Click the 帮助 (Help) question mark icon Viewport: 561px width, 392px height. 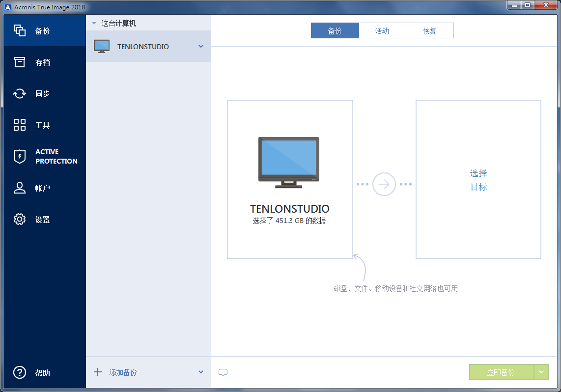(x=20, y=373)
